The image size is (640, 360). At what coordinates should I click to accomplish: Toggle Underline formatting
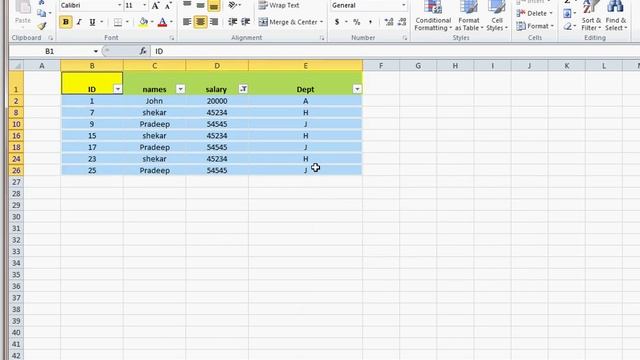tap(92, 22)
